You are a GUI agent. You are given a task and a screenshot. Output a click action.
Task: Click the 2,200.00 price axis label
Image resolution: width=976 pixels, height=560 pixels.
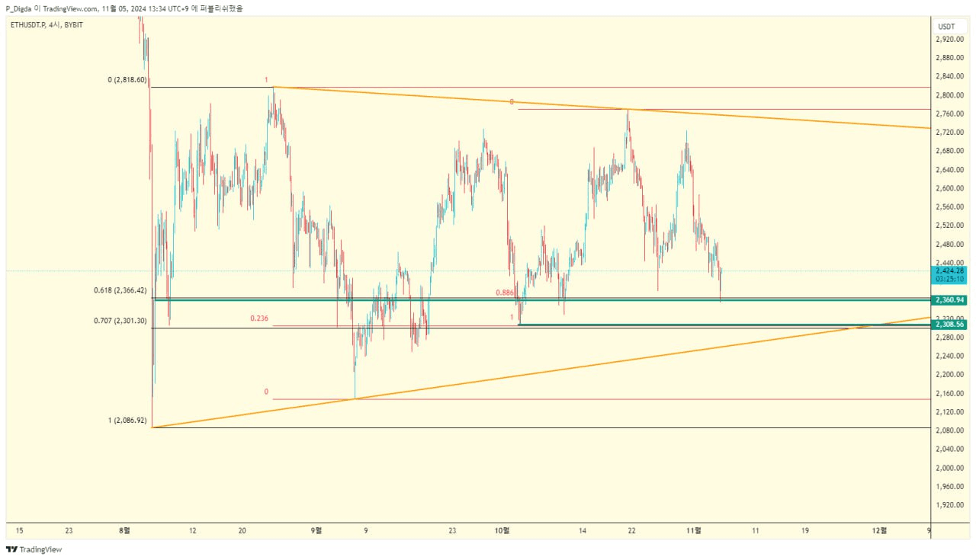(x=951, y=374)
